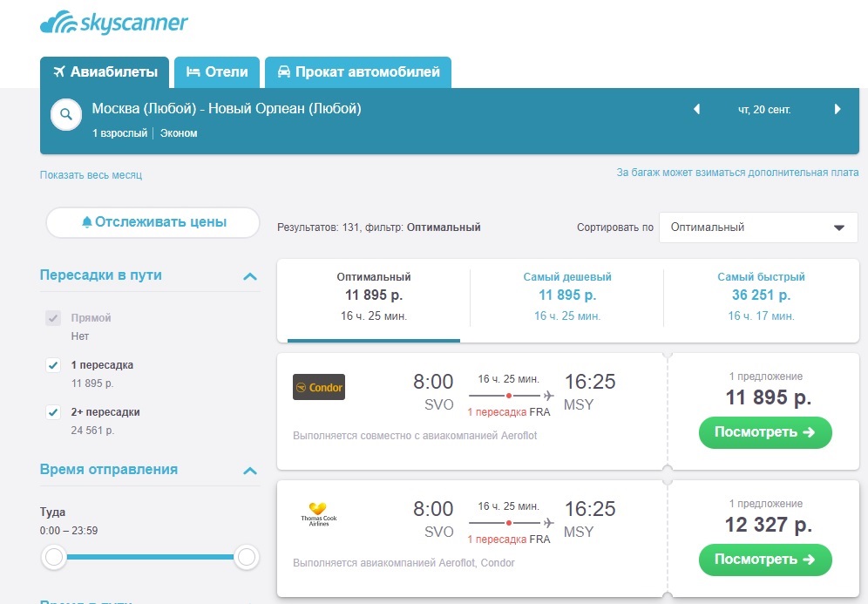The height and width of the screenshot is (604, 868).
Task: Collapse the 'Пересадки в пути' section
Action: pyautogui.click(x=250, y=277)
